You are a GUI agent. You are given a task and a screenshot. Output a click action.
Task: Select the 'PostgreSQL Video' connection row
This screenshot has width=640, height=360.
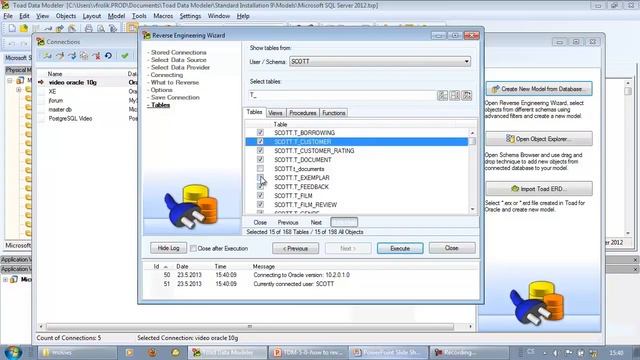coord(87,118)
